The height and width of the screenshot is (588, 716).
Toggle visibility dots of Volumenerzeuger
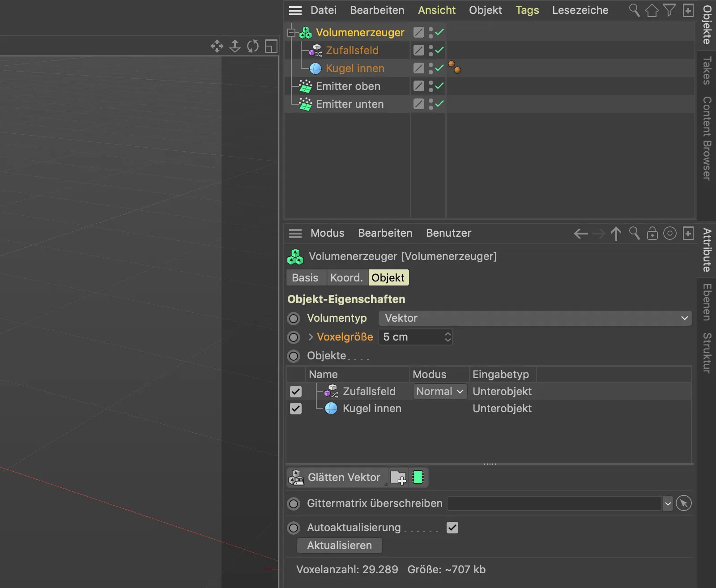pos(430,32)
